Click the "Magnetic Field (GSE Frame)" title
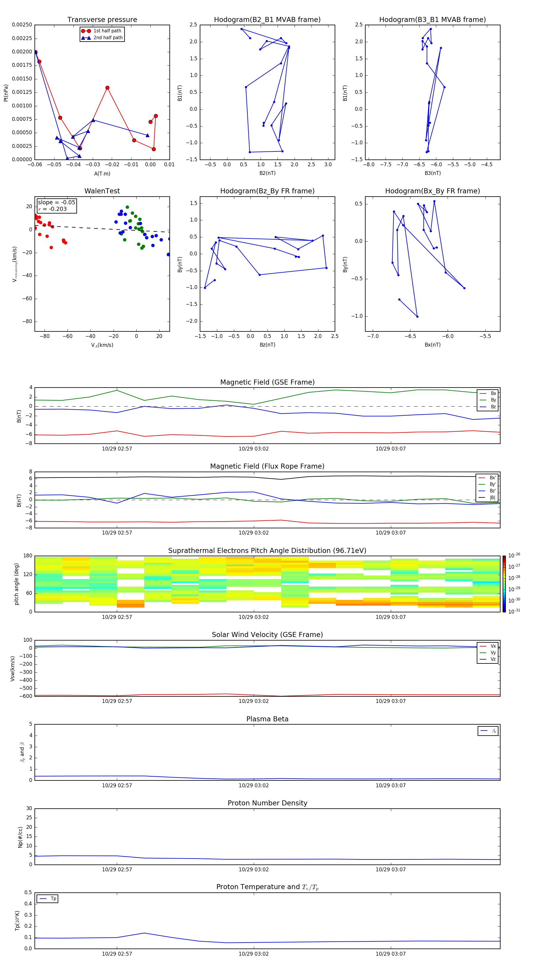This screenshot has width=535, height=980. click(267, 382)
